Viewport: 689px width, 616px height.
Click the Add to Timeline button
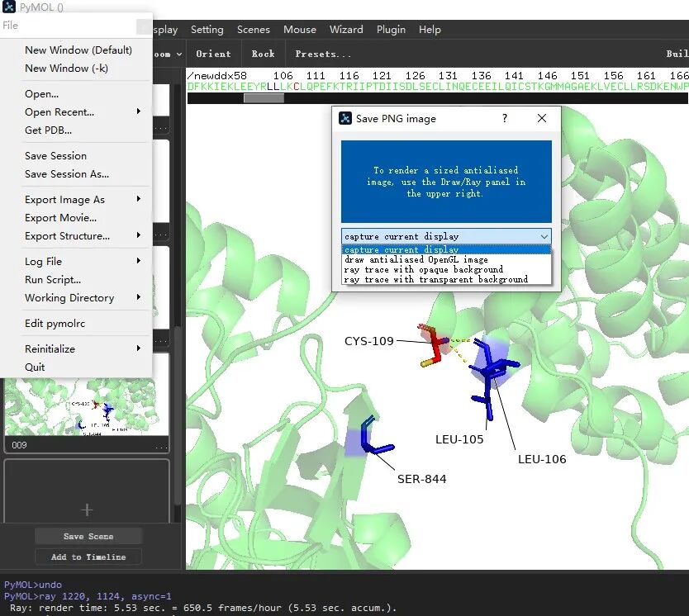pos(88,557)
